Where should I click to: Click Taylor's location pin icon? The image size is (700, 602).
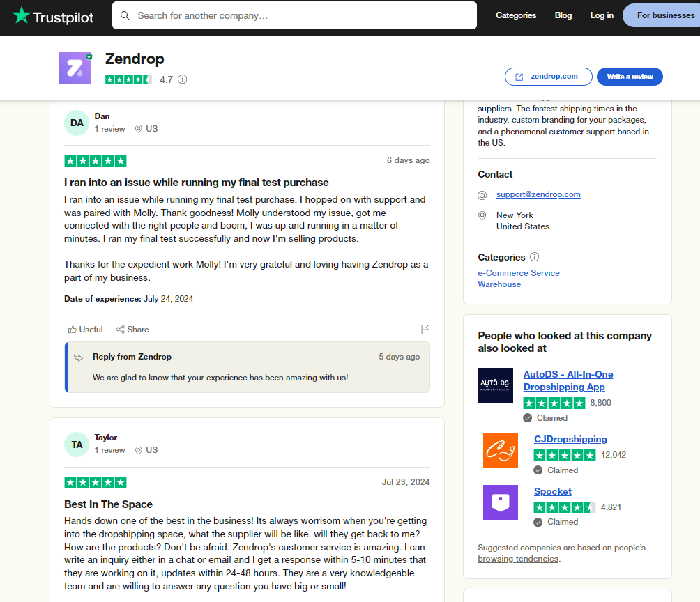pyautogui.click(x=138, y=450)
